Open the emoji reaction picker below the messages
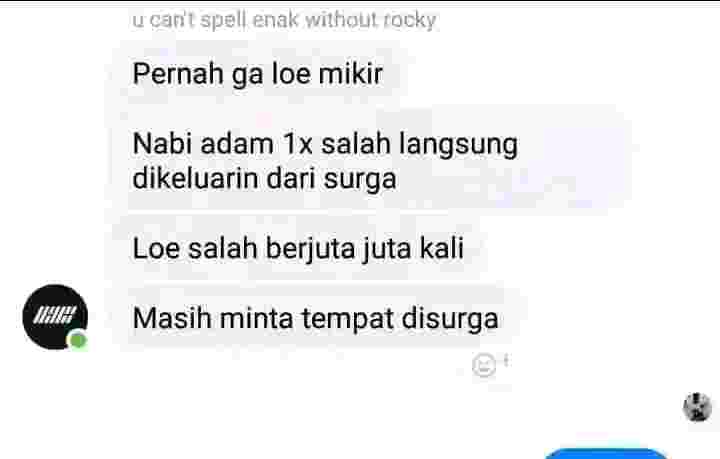720x459 pixels. [484, 365]
